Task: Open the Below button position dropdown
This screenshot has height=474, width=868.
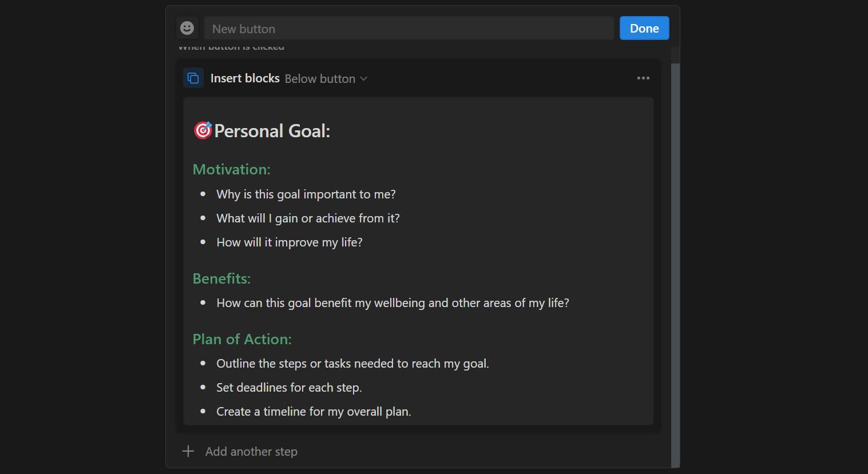Action: [x=326, y=79]
